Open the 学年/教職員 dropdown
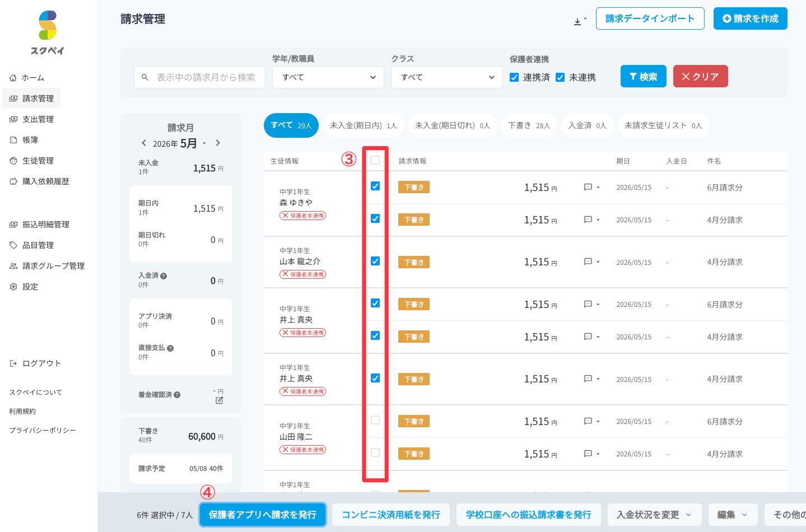 (x=328, y=77)
